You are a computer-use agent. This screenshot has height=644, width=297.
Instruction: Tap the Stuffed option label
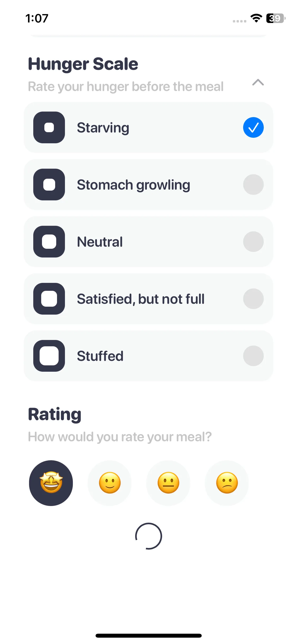click(100, 356)
